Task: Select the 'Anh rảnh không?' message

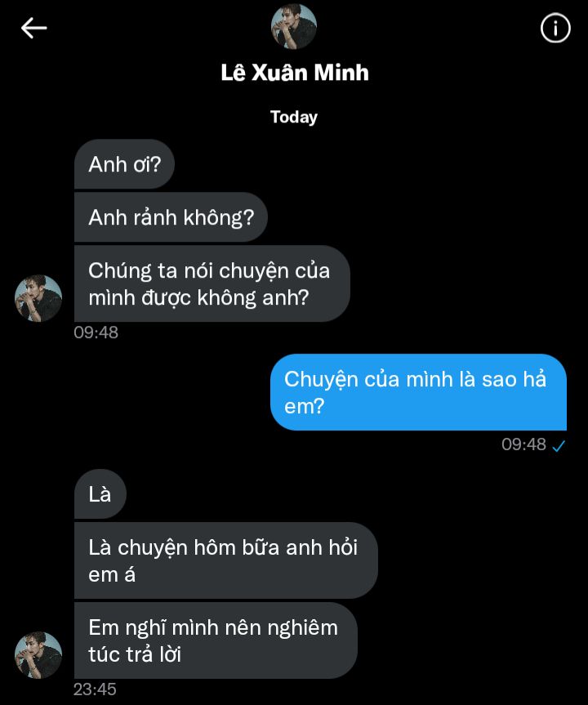Action: click(x=171, y=217)
